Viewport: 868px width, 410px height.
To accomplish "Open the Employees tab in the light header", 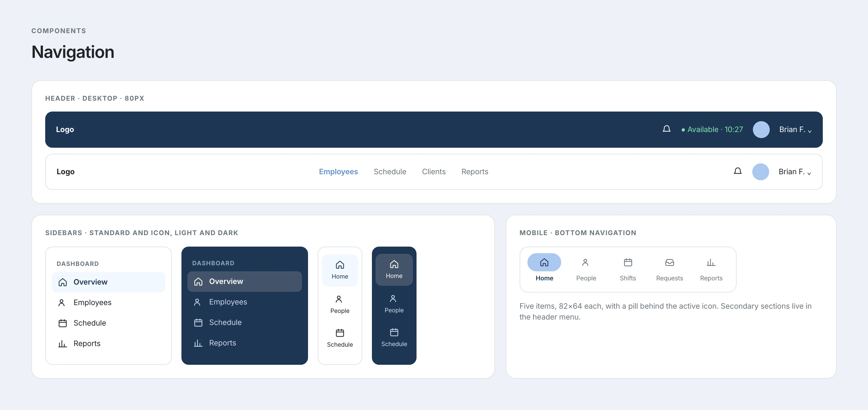I will click(338, 172).
